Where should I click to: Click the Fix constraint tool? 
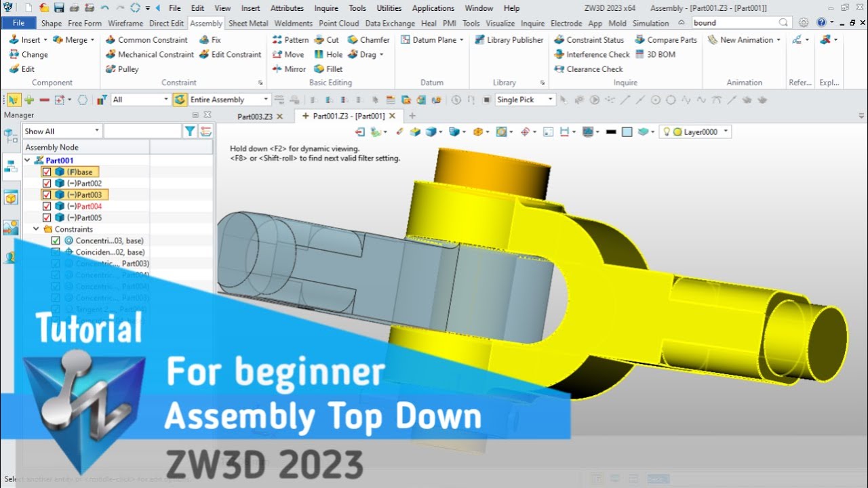coord(210,40)
